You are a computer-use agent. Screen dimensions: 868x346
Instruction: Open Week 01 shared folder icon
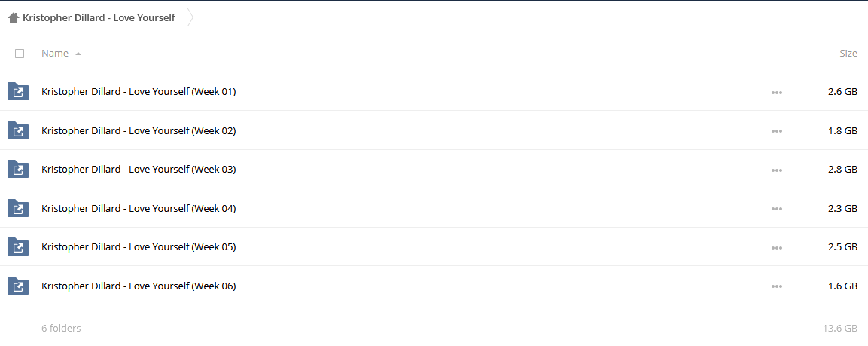[x=18, y=91]
